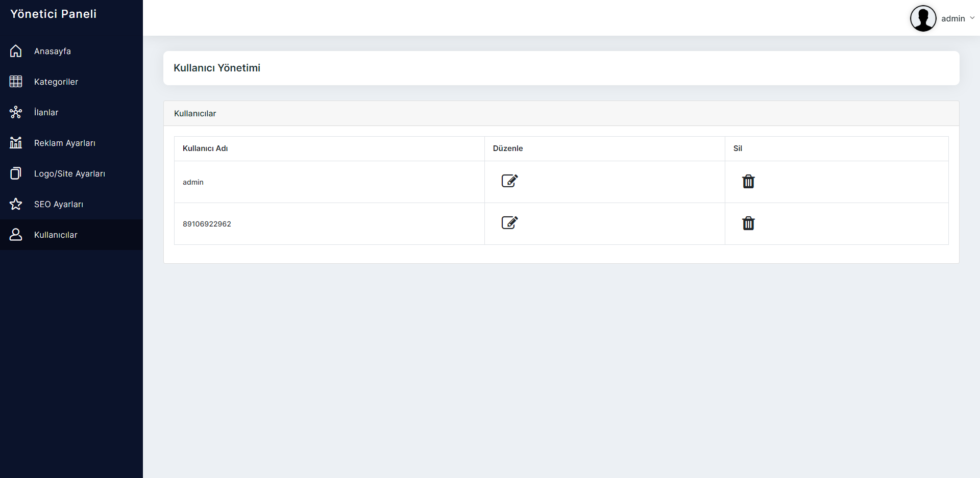The image size is (980, 478).
Task: Expand the admin account dropdown arrow
Action: click(972, 18)
